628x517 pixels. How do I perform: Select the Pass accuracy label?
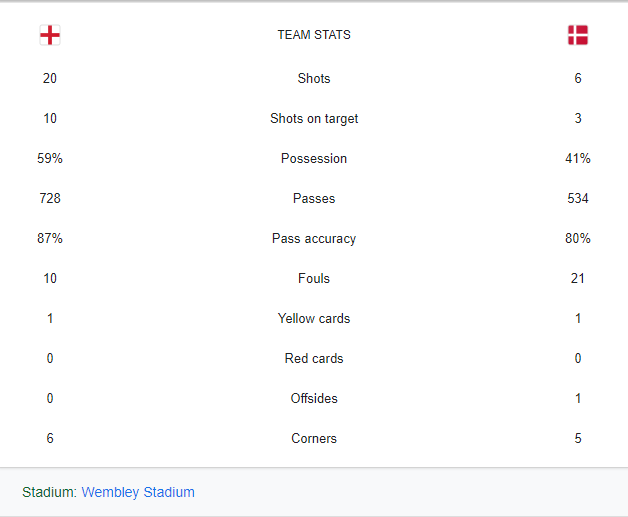[314, 239]
